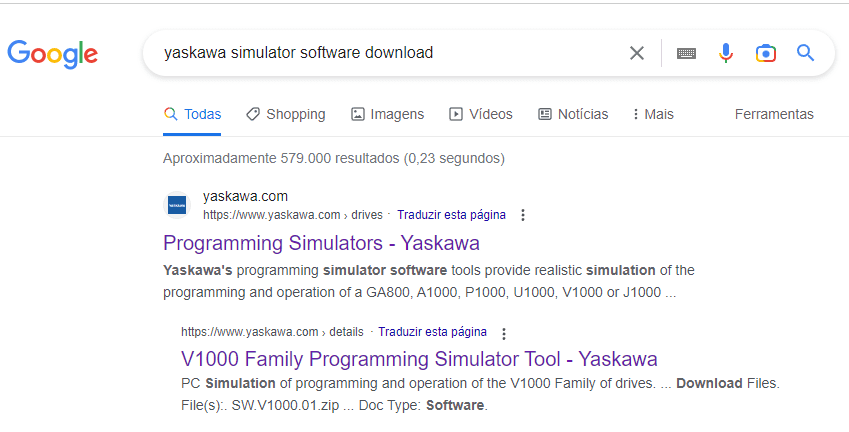Image resolution: width=849 pixels, height=432 pixels.
Task: Open options menu for Programming Simulators result
Action: coord(523,215)
